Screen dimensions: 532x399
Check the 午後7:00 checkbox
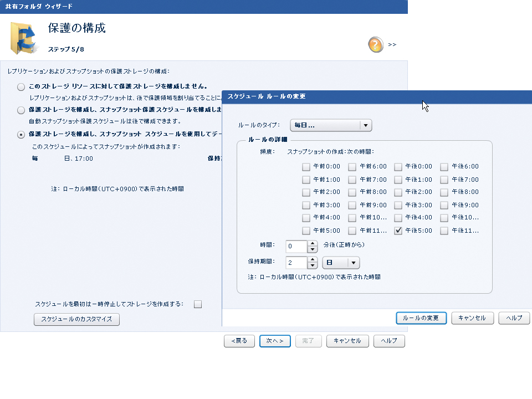[444, 180]
